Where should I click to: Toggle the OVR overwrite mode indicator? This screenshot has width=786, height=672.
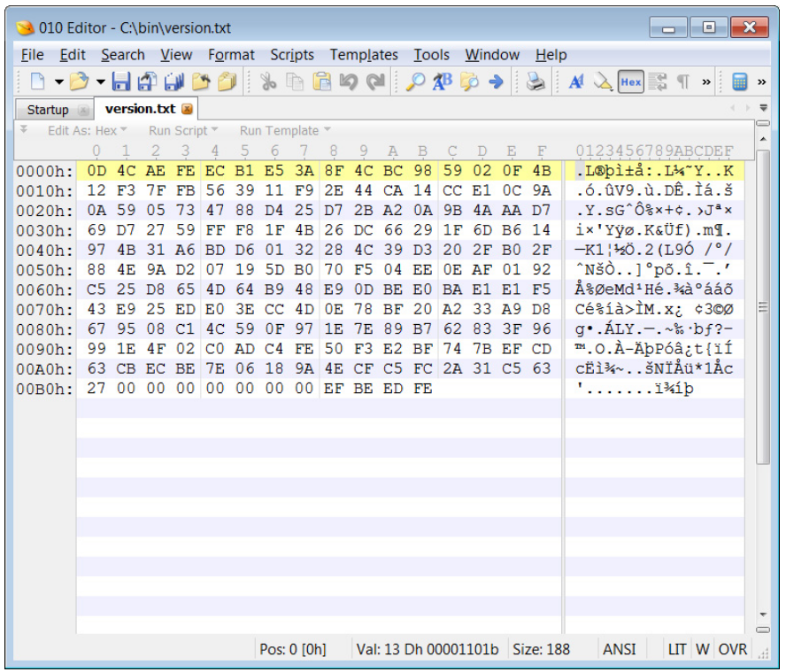732,650
